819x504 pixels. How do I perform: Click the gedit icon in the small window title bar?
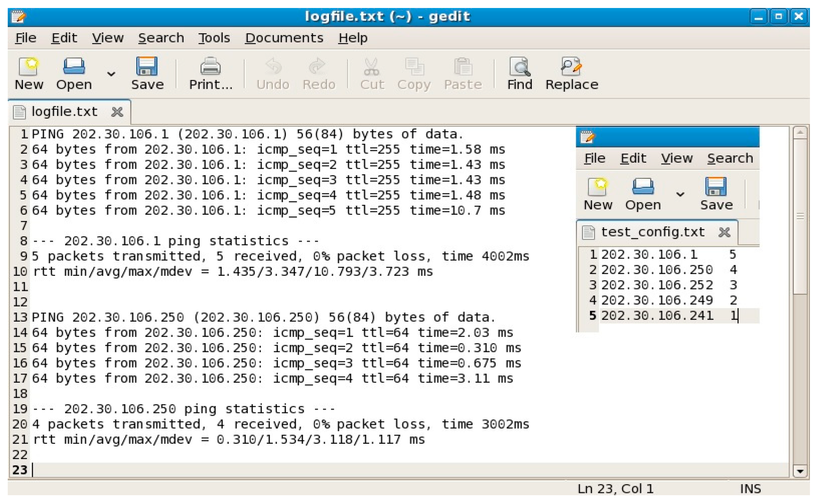pyautogui.click(x=587, y=137)
